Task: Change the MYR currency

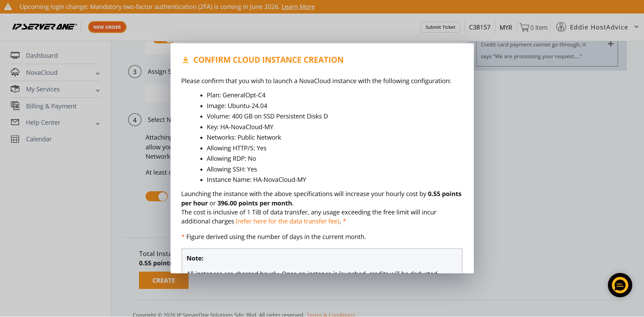Action: click(506, 27)
